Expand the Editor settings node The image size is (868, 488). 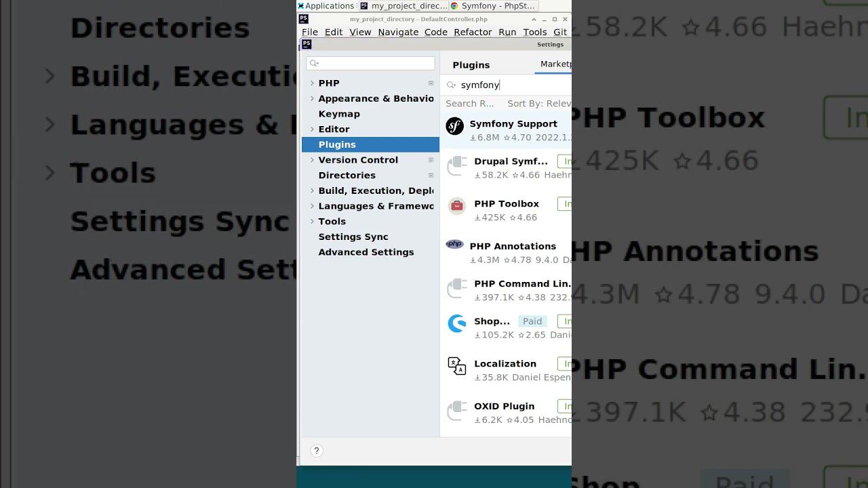pos(312,129)
